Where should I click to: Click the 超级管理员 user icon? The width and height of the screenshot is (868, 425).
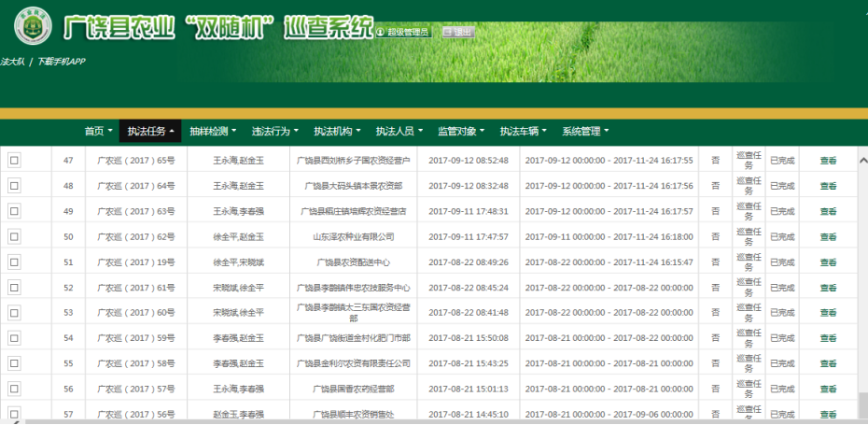(380, 32)
